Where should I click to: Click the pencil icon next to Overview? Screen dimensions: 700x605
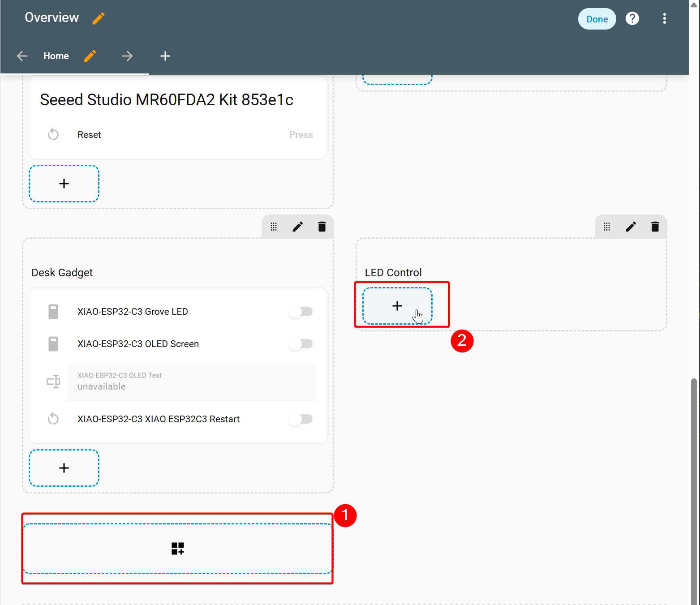click(x=98, y=18)
